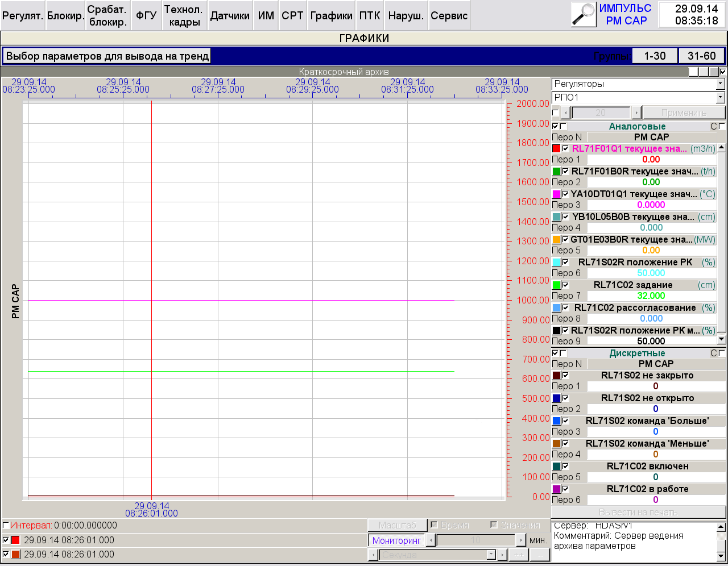
Task: Click the red cursor marker icon at bottom left
Action: (15, 540)
